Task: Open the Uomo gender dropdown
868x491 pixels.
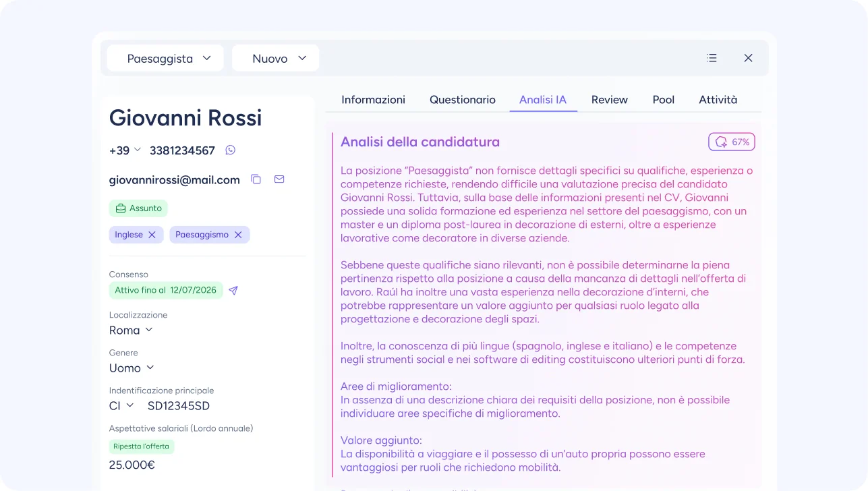Action: (x=132, y=368)
